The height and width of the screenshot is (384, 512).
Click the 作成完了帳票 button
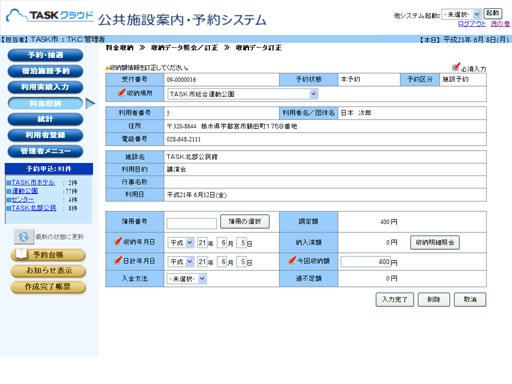tap(48, 287)
